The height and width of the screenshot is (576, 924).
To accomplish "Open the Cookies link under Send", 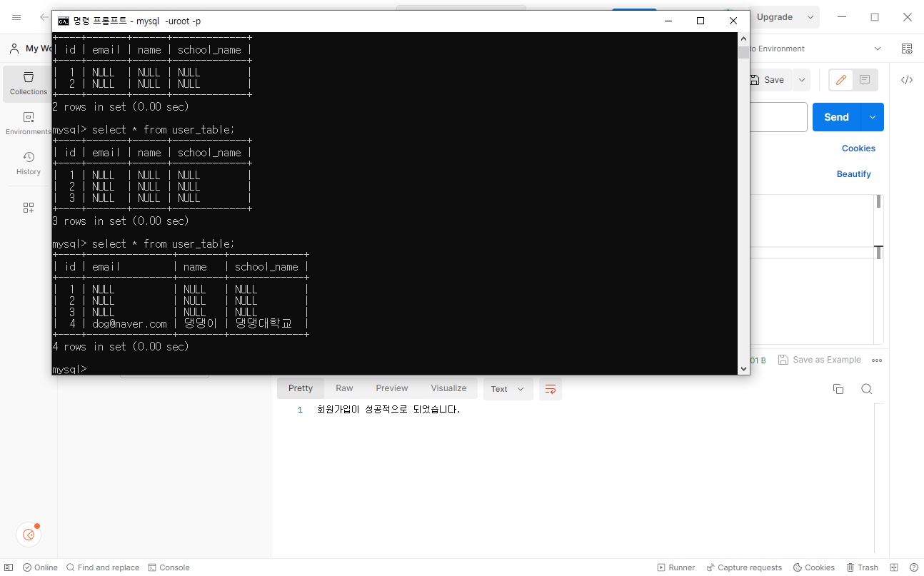I will (x=858, y=148).
